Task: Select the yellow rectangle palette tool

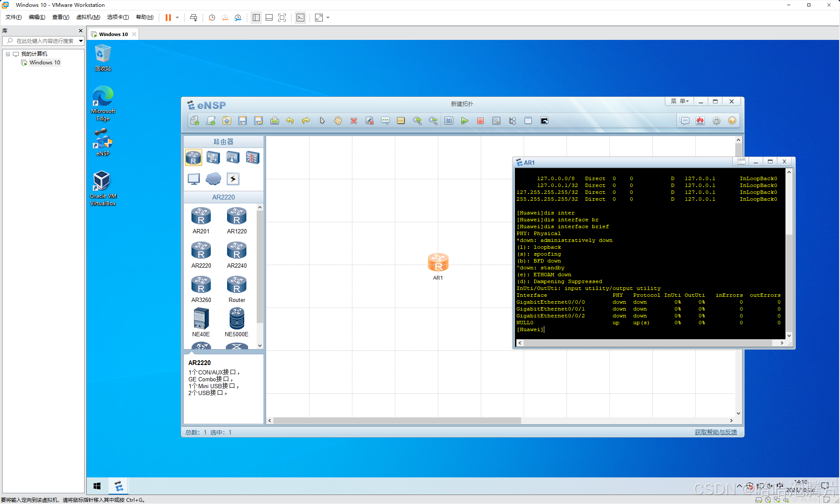Action: 401,121
